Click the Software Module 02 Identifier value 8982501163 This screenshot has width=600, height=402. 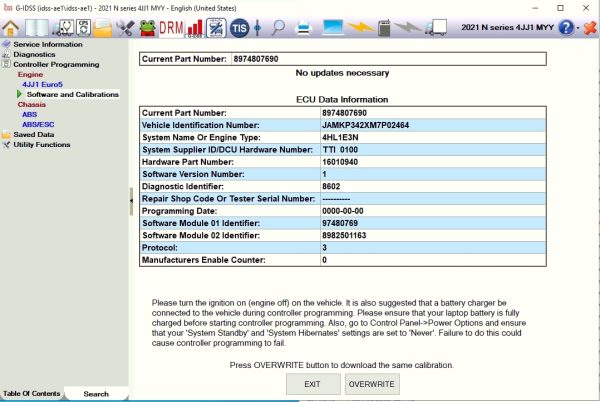(344, 235)
